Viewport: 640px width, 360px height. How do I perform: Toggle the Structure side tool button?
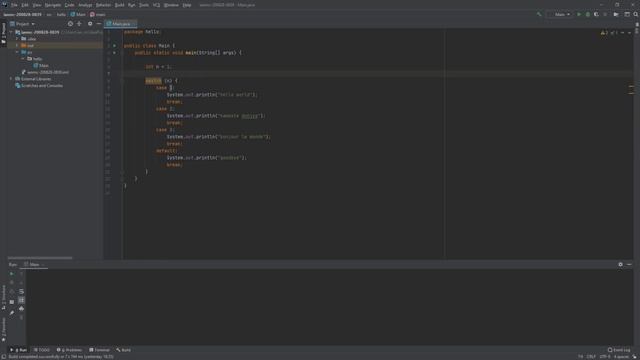pos(4,297)
